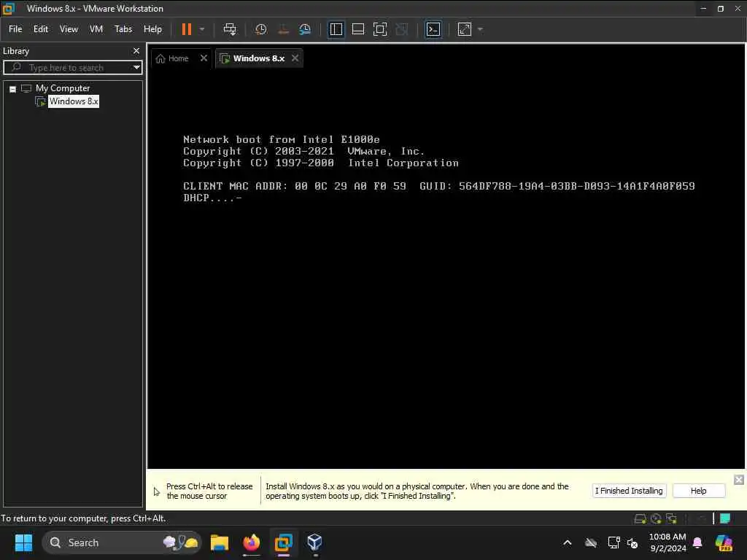Image resolution: width=747 pixels, height=560 pixels.
Task: Open VirtualBox from the taskbar
Action: pos(314,542)
